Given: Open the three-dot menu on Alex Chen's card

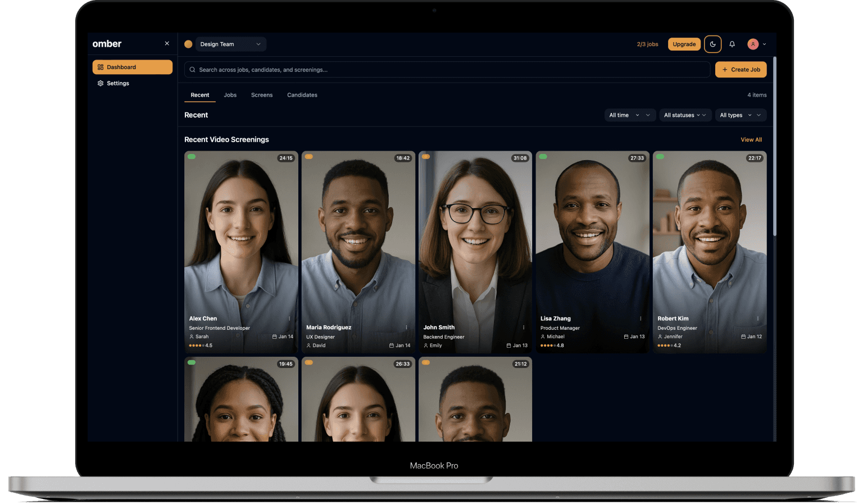Looking at the screenshot, I should 289,319.
